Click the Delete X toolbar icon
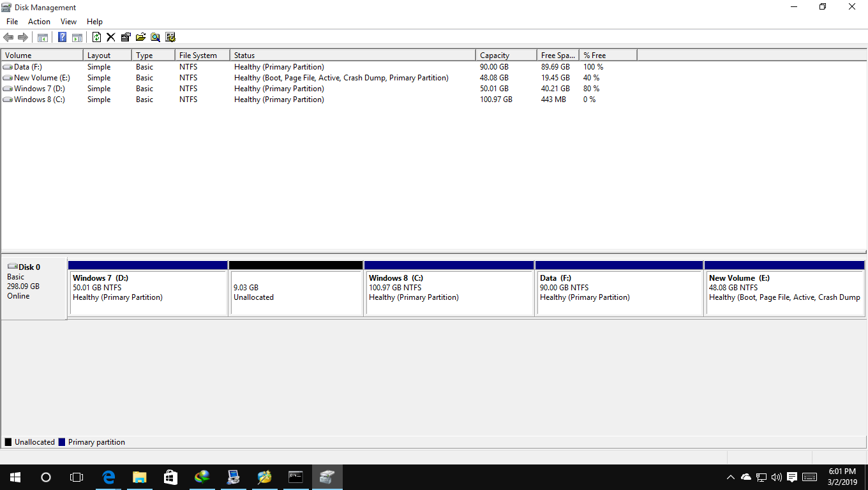This screenshot has height=490, width=868. 111,37
